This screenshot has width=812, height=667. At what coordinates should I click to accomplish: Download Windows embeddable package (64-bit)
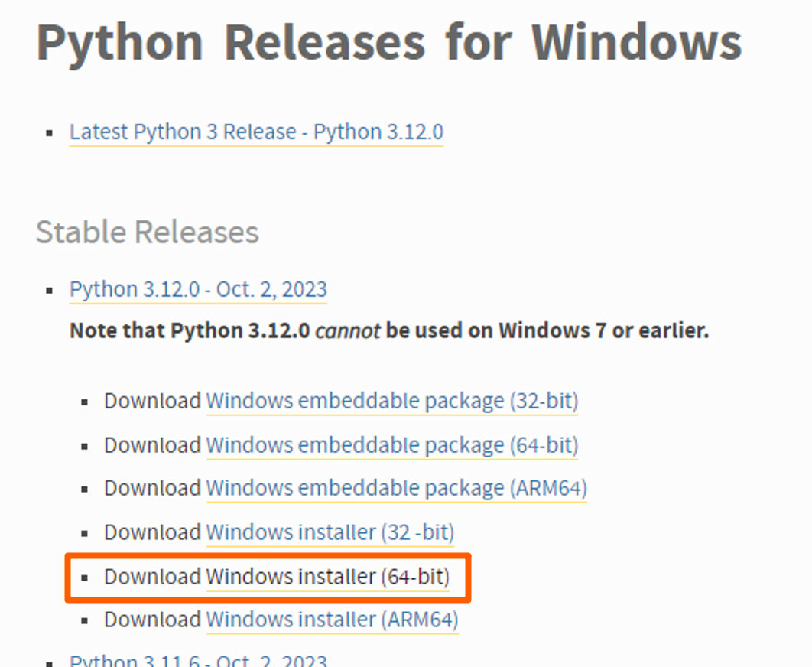392,444
